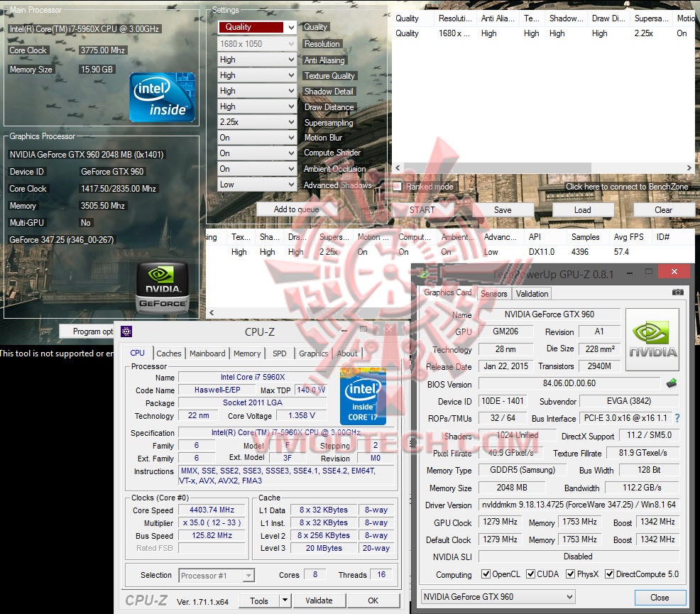This screenshot has width=700, height=614.
Task: Click the GPU-Z screenshot camera icon
Action: pyautogui.click(x=677, y=292)
